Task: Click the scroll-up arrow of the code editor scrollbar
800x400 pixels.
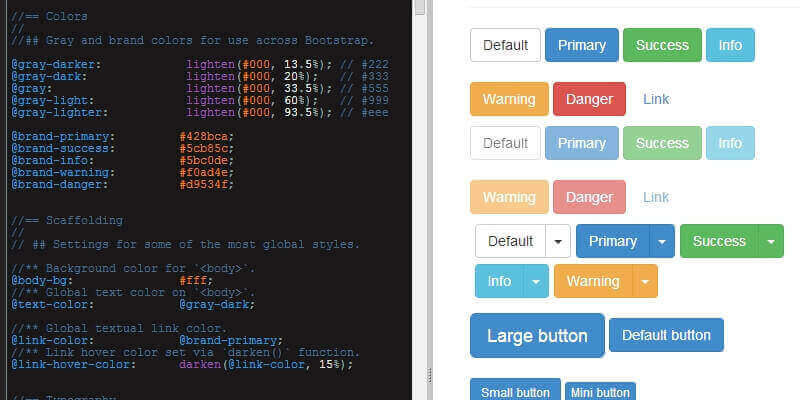Action: click(x=420, y=7)
